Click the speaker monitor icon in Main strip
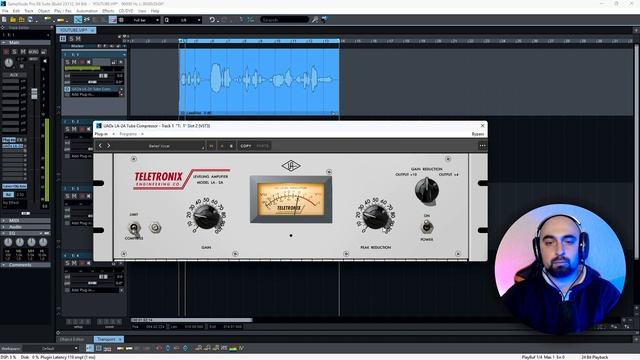This screenshot has width=640, height=360. [45, 61]
